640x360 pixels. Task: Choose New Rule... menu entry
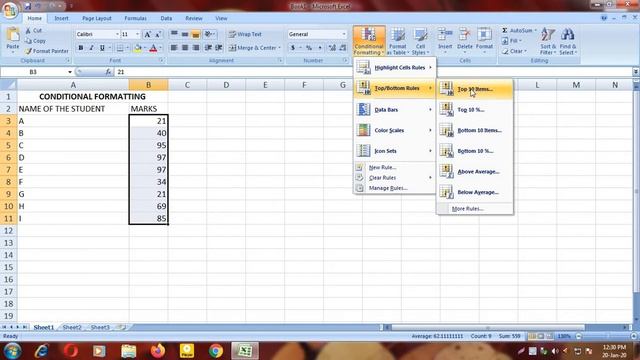pos(395,167)
